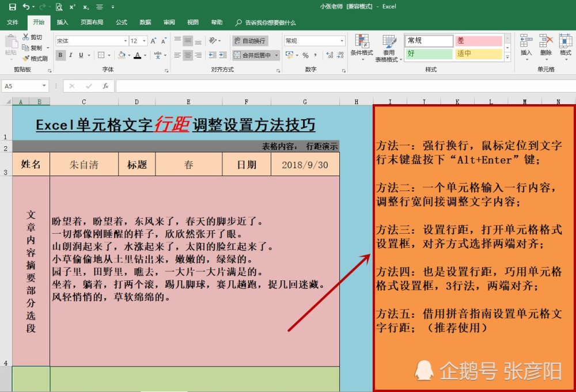This screenshot has width=576, height=392.
Task: Open the Alignment group dialog launcher
Action: pyautogui.click(x=278, y=70)
